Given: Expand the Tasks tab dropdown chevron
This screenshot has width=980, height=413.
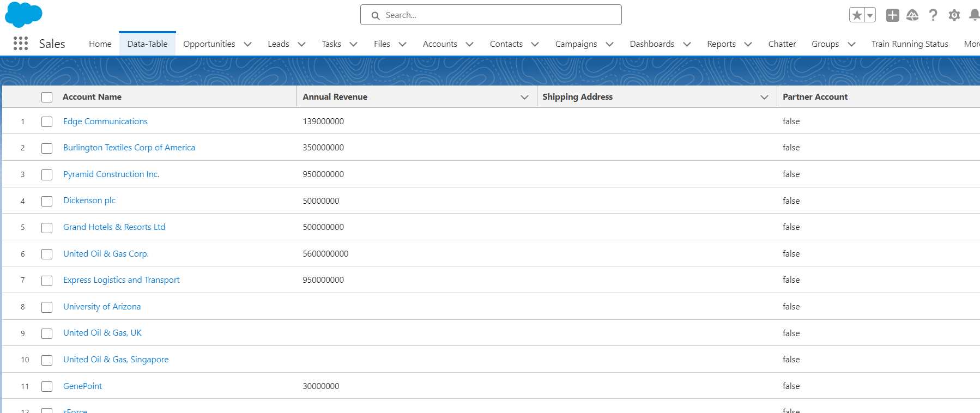Looking at the screenshot, I should pyautogui.click(x=353, y=44).
